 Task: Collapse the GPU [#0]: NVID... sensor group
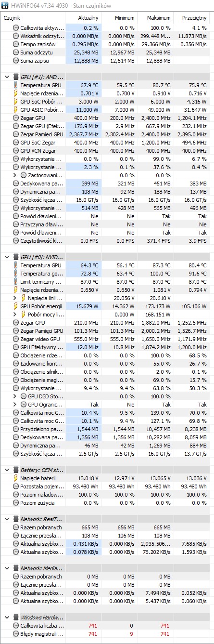[7, 257]
